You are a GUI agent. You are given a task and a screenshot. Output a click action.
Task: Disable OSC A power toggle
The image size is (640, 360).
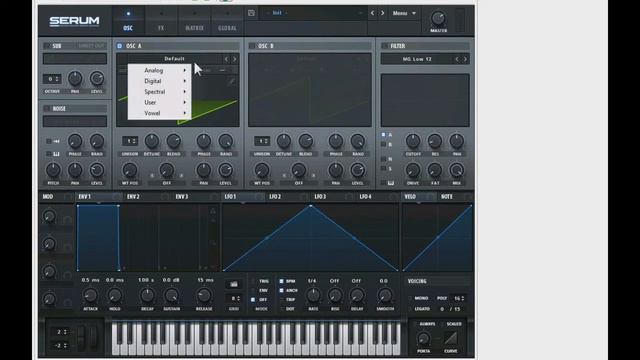(x=120, y=46)
